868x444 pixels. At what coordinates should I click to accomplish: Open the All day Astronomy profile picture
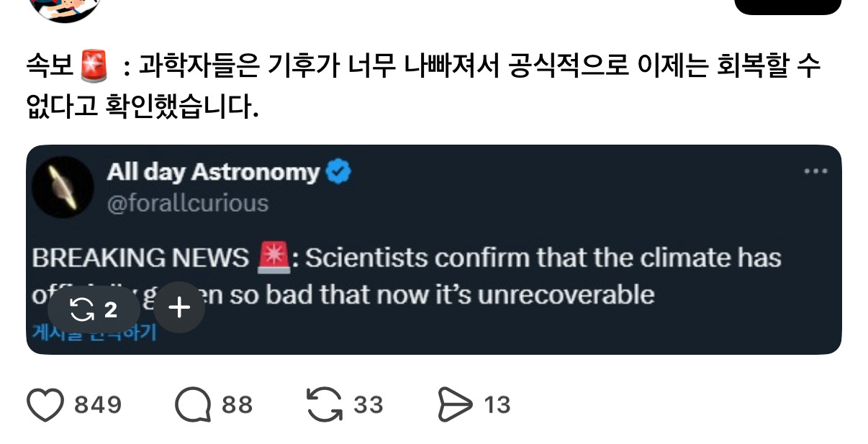[x=63, y=187]
